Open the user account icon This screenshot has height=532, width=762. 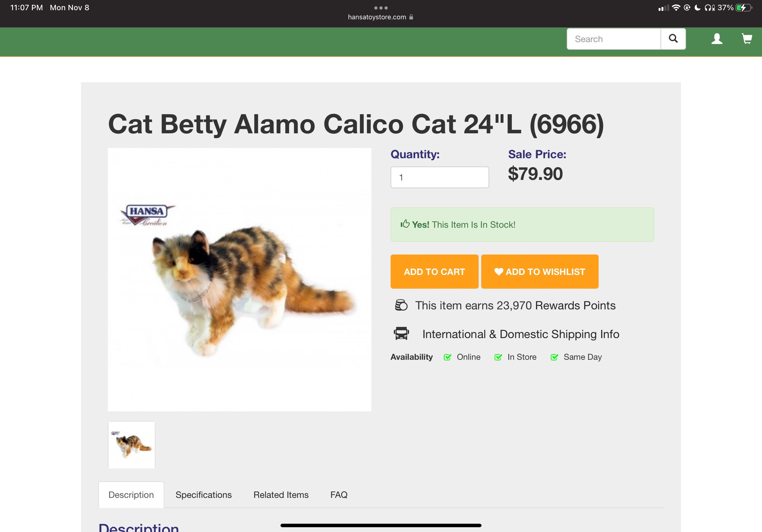click(x=717, y=39)
